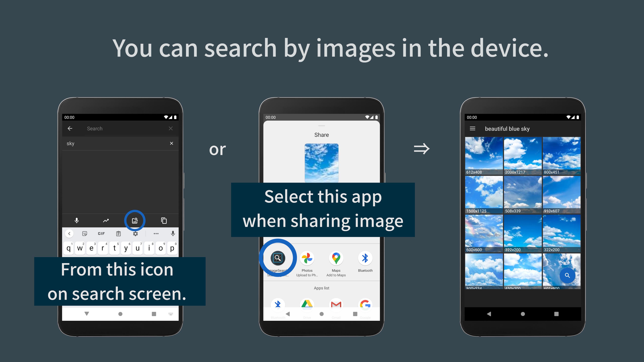
Task: Click the Google Drive icon in apps list
Action: click(x=307, y=304)
